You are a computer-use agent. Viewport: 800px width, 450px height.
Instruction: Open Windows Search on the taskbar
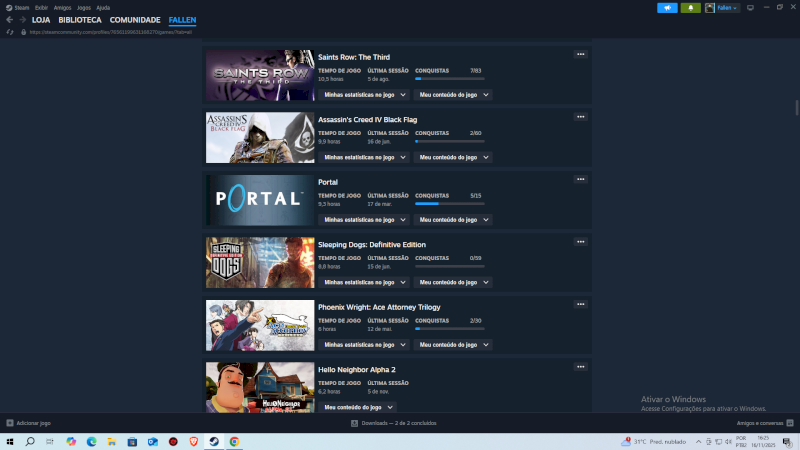pyautogui.click(x=30, y=442)
